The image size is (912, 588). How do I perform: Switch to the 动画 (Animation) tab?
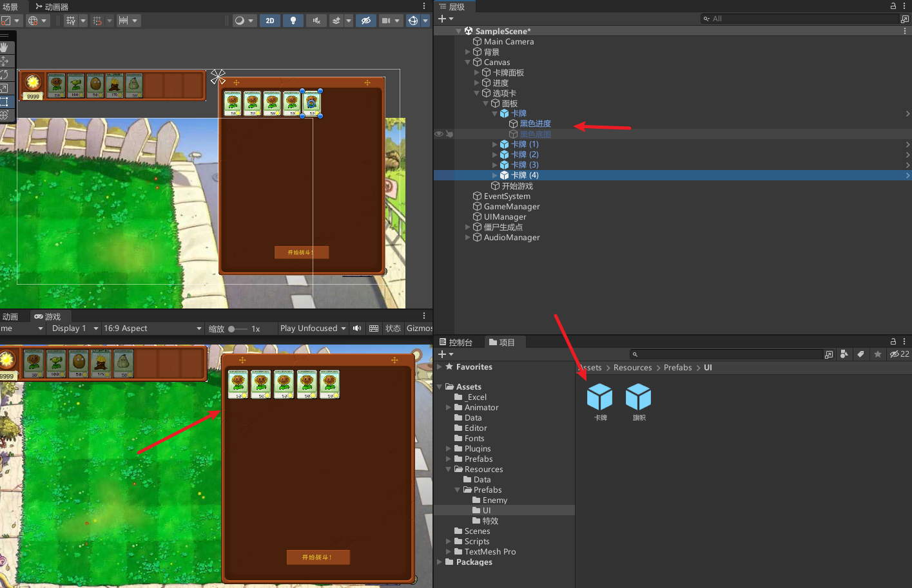click(10, 316)
